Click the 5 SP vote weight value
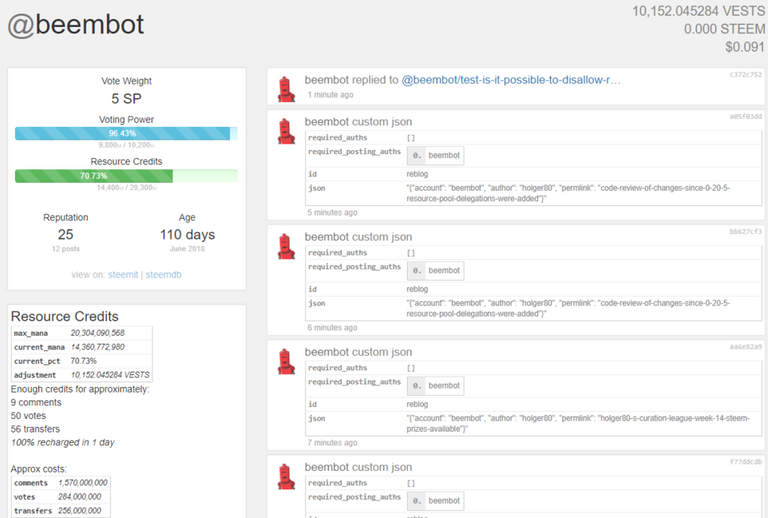Image resolution: width=768 pixels, height=518 pixels. pyautogui.click(x=126, y=99)
